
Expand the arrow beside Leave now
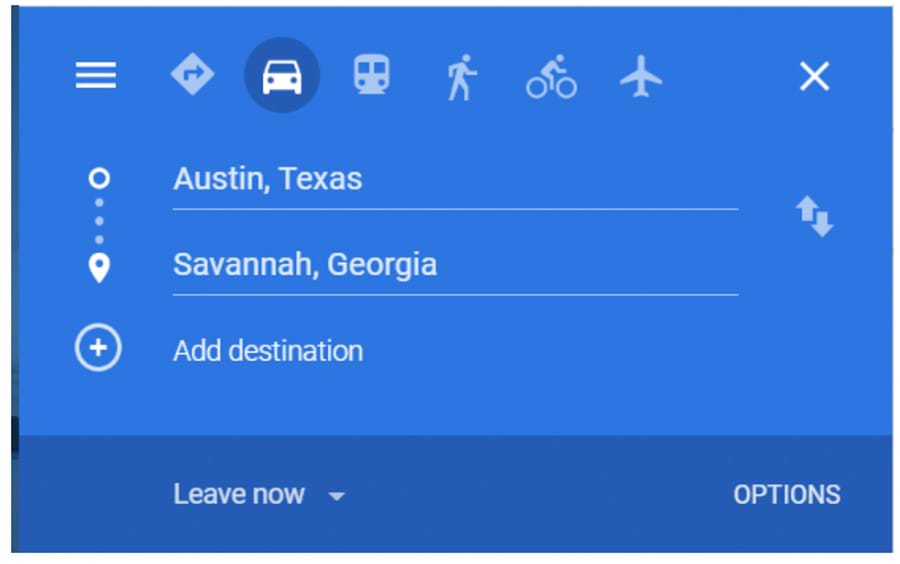[337, 496]
